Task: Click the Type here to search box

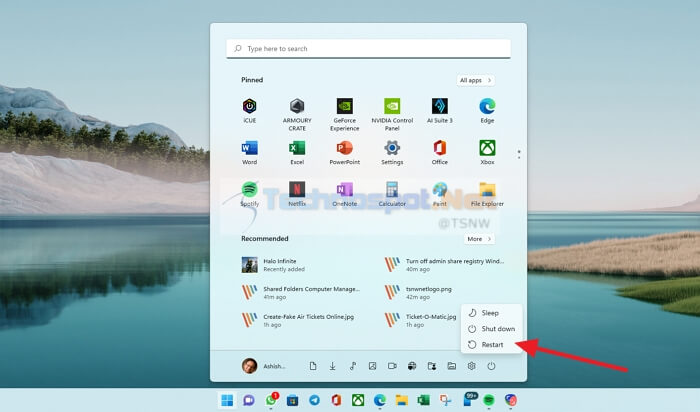Action: [368, 49]
